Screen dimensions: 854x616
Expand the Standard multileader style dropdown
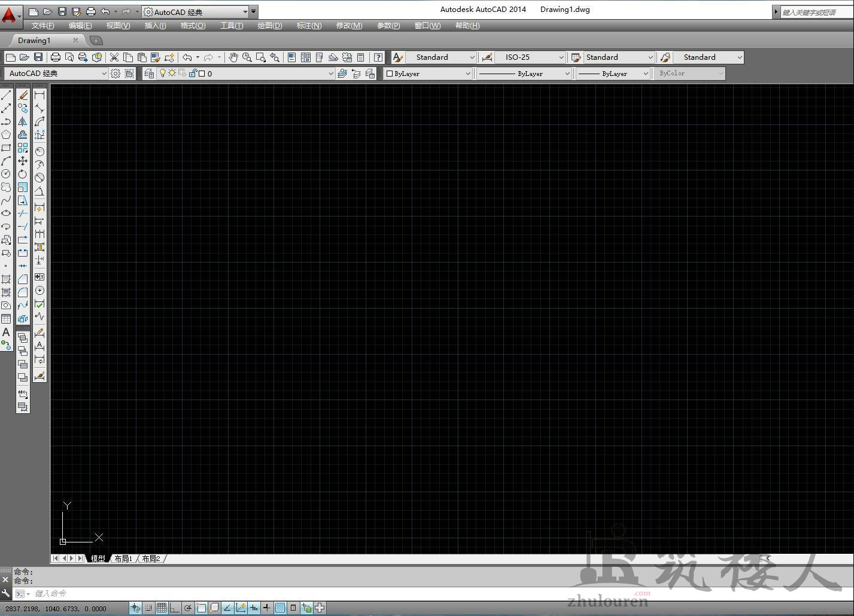(709, 57)
